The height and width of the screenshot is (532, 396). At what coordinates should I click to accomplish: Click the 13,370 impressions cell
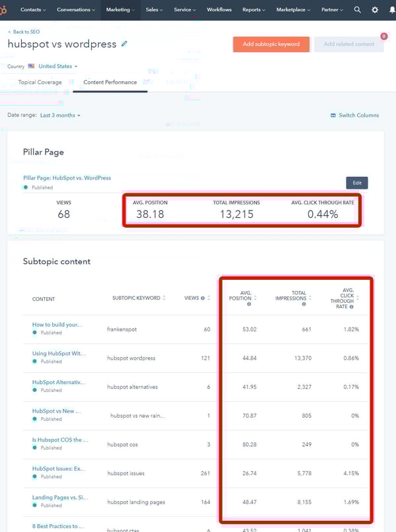303,358
